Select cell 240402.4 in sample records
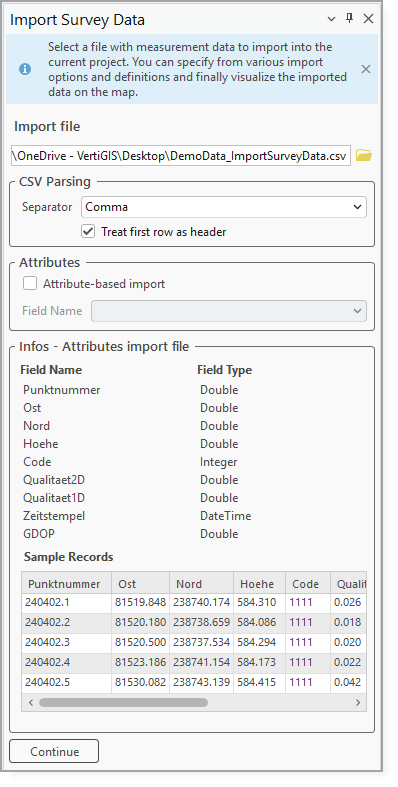This screenshot has width=398, height=787. click(x=66, y=663)
